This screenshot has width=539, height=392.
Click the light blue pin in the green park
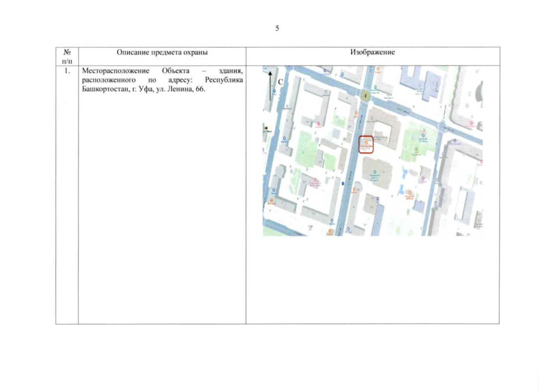[x=423, y=135]
